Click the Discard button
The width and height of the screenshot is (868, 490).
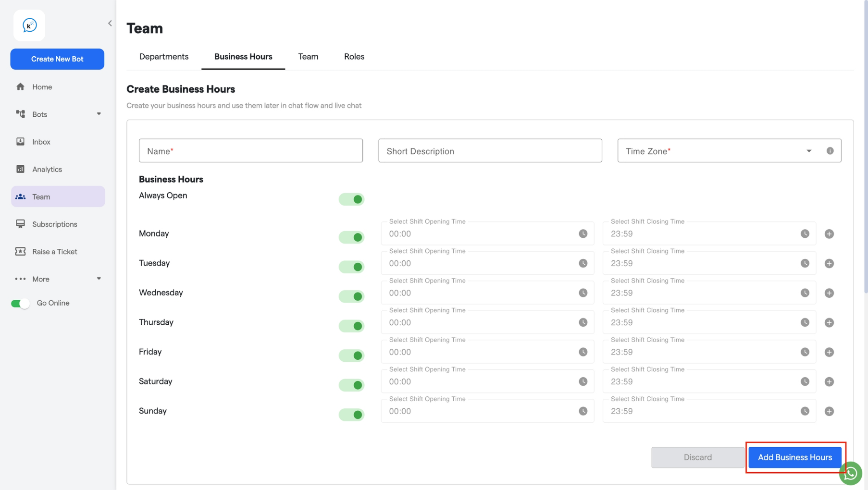[x=697, y=457]
